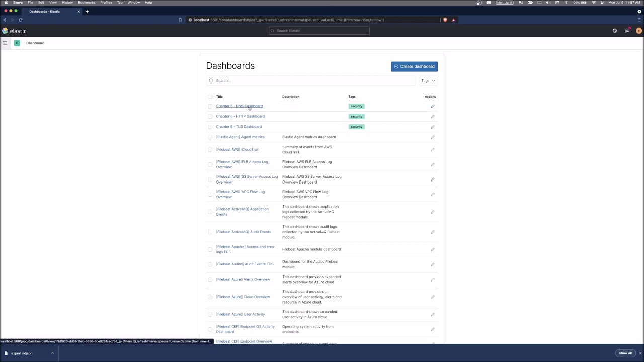Toggle the select-all checkbox in table header
The width and height of the screenshot is (644, 362).
[x=210, y=97]
